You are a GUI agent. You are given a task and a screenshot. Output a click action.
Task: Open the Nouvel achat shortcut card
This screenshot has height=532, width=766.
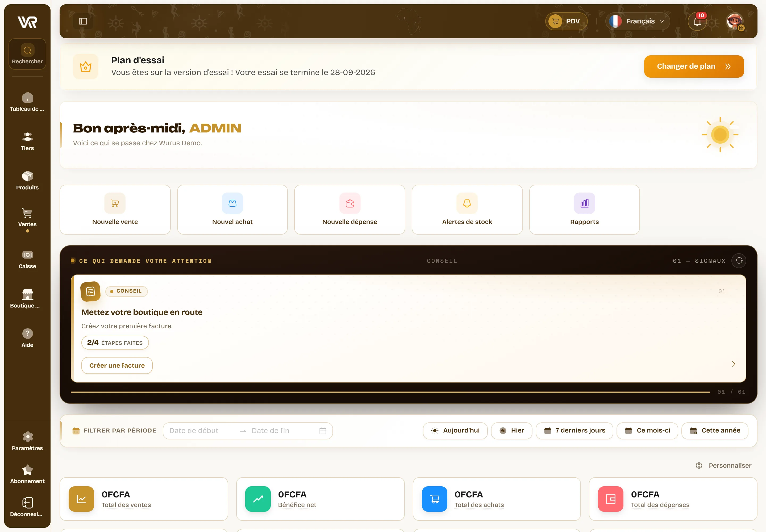(232, 210)
